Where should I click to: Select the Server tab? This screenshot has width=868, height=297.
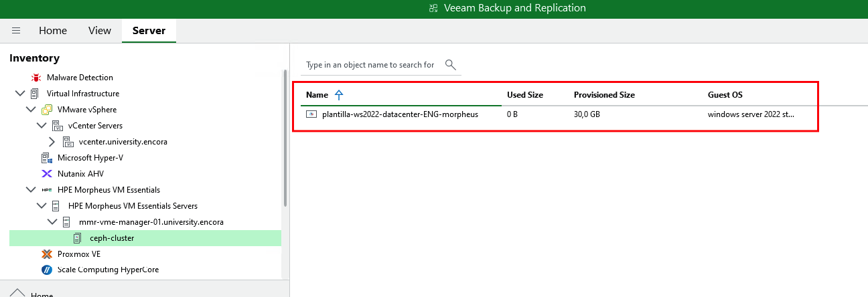pyautogui.click(x=149, y=31)
